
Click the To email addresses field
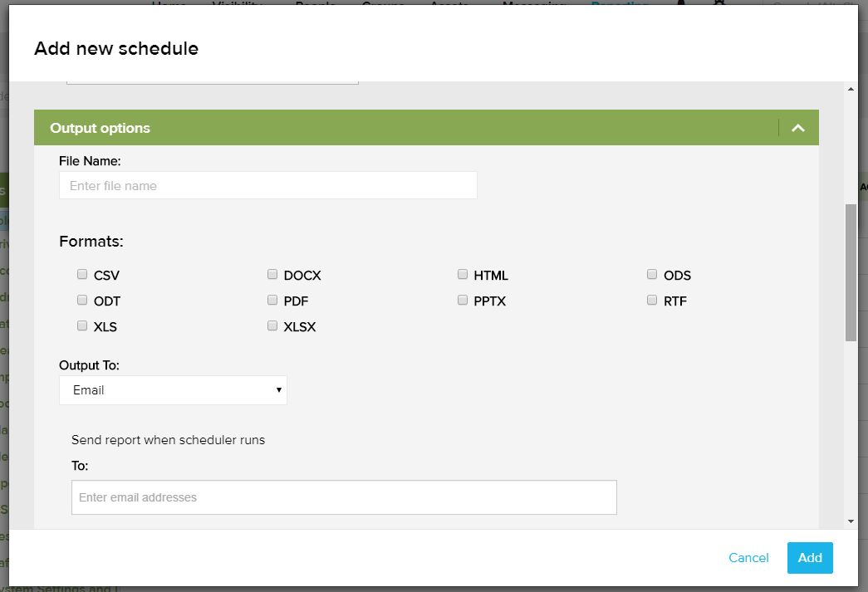click(344, 497)
